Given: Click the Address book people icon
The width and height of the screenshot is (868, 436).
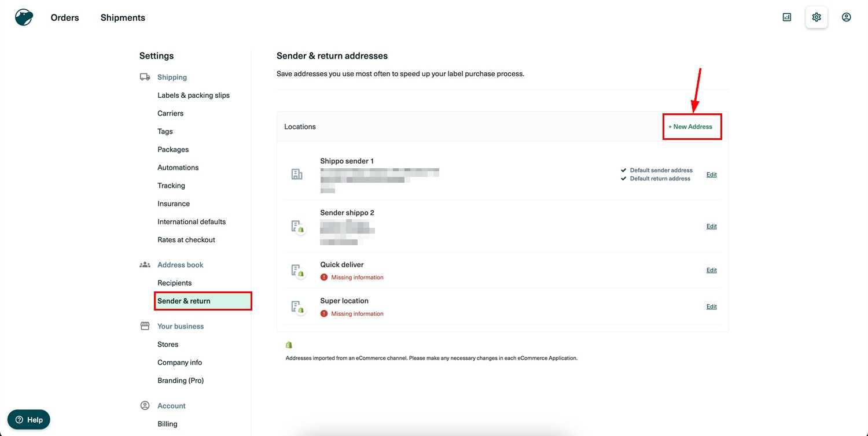Looking at the screenshot, I should 145,265.
